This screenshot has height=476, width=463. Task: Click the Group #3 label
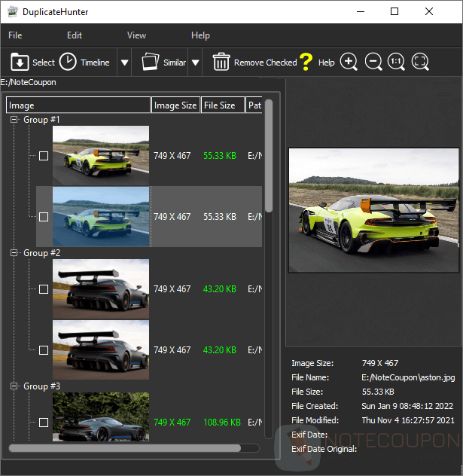click(41, 386)
